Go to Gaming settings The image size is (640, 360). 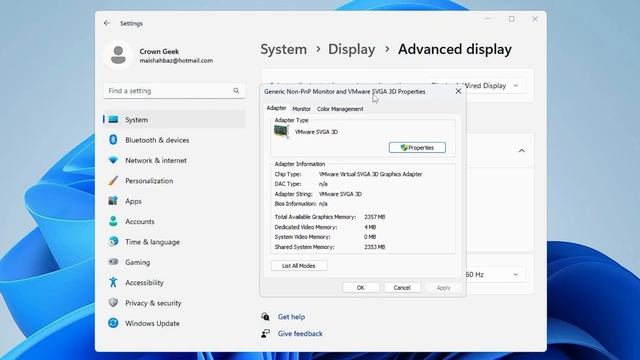(x=174, y=262)
